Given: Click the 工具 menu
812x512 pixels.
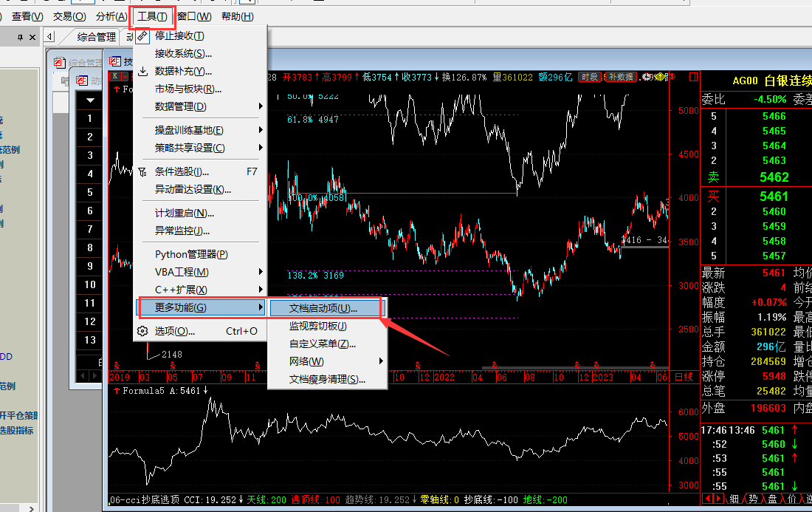Looking at the screenshot, I should [x=152, y=16].
